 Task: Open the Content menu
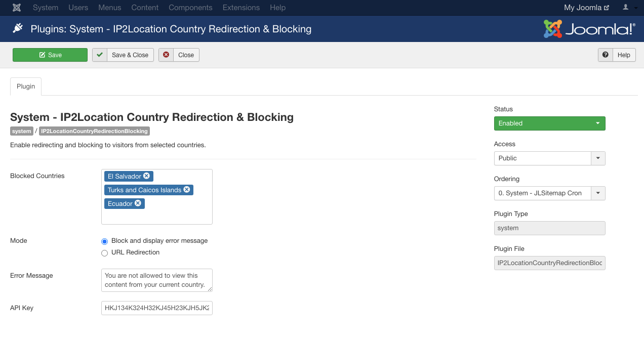click(x=145, y=8)
